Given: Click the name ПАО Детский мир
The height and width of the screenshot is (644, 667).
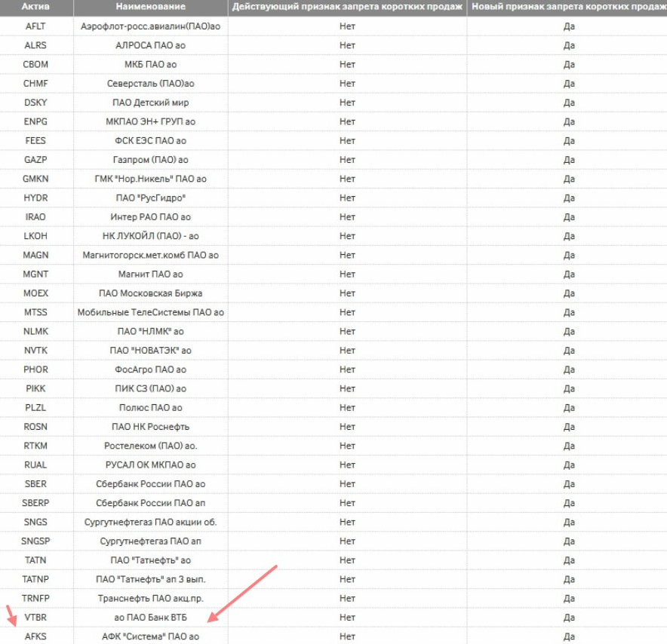Looking at the screenshot, I should point(151,103).
